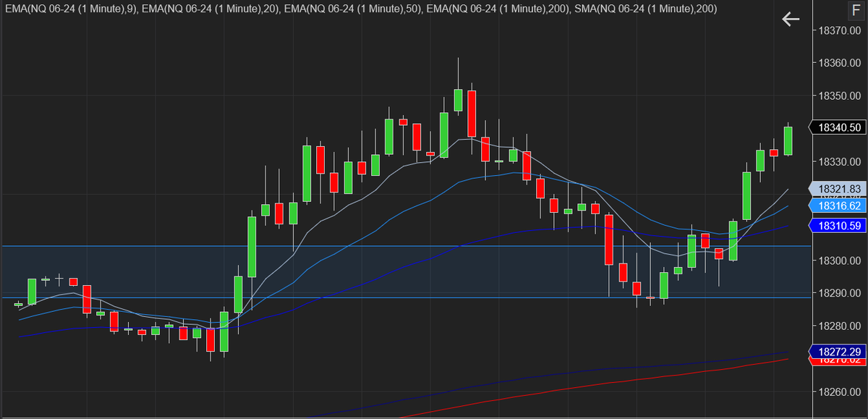Click the 18300.00 price axis label
The width and height of the screenshot is (868, 419).
tap(839, 261)
